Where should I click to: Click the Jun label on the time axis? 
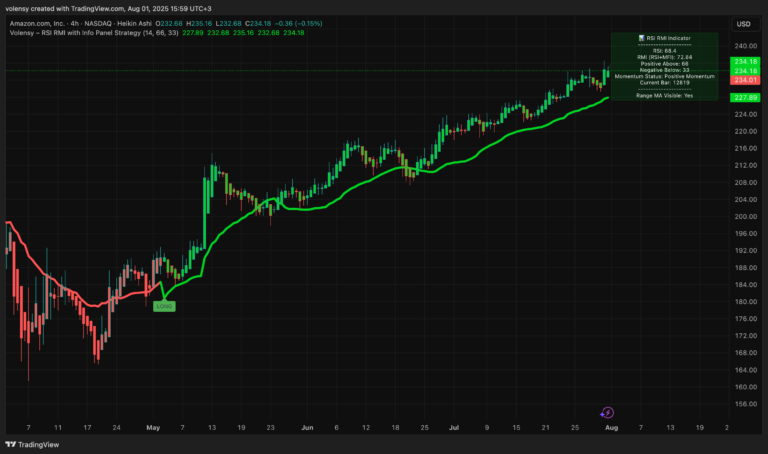tap(307, 428)
